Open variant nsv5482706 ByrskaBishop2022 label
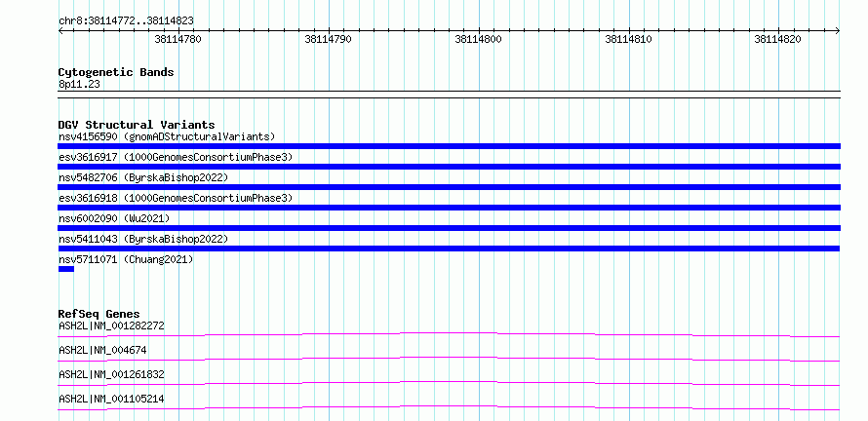The image size is (868, 421). [143, 177]
